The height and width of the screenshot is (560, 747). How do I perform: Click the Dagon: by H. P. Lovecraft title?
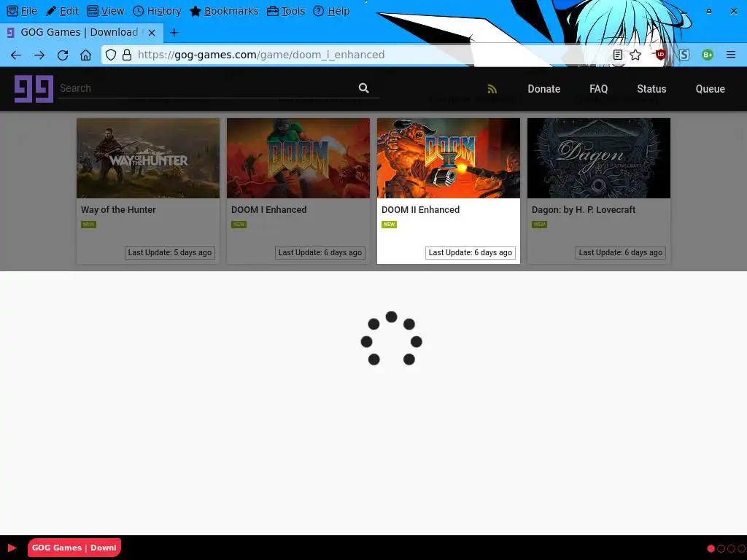(584, 209)
